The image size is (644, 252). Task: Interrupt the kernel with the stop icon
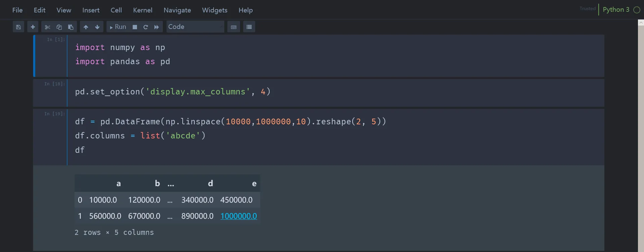[135, 27]
